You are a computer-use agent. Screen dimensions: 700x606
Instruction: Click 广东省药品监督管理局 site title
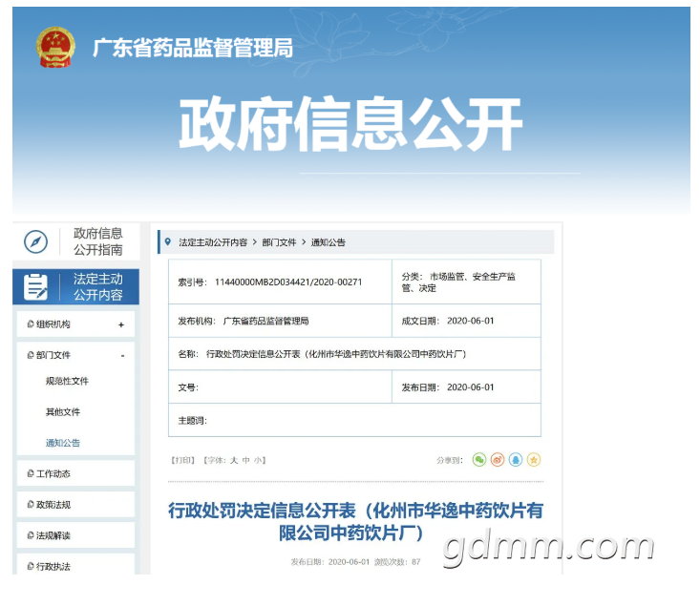[193, 48]
